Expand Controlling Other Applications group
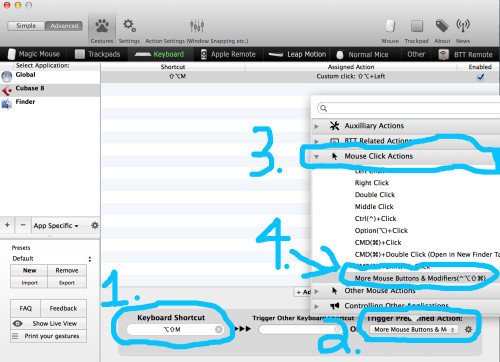Screen dimensions: 500x362 pyautogui.click(x=317, y=306)
